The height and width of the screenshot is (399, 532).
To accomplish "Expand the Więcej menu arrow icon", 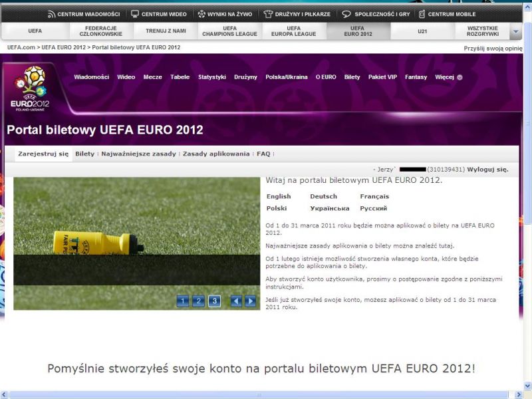I will coord(460,77).
